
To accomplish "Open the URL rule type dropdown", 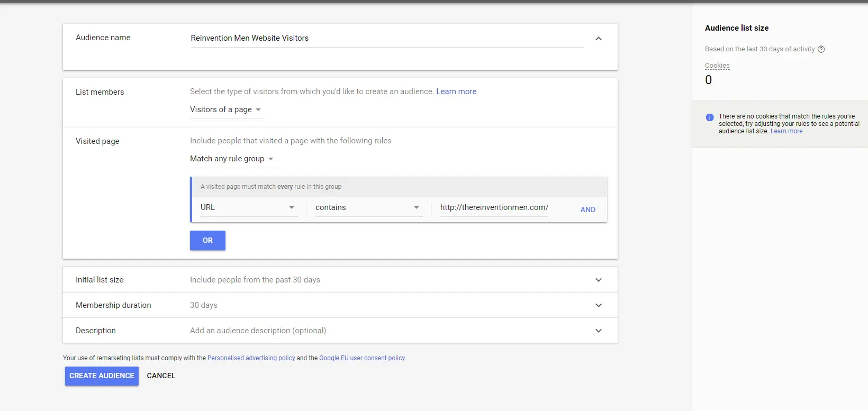I will [247, 207].
